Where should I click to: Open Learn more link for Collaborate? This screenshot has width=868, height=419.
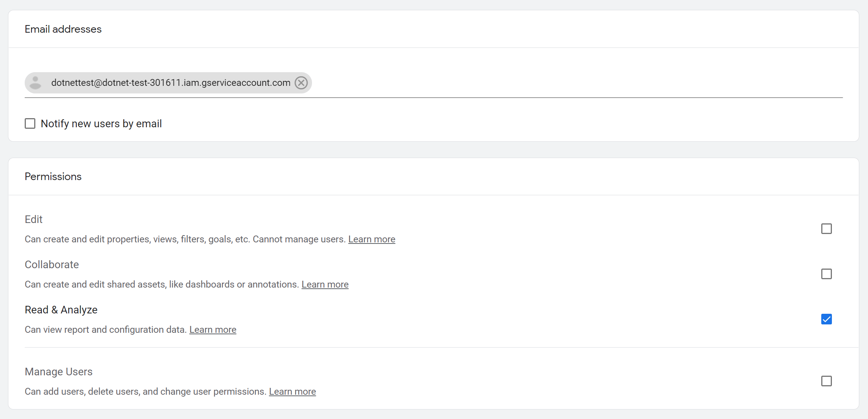325,285
